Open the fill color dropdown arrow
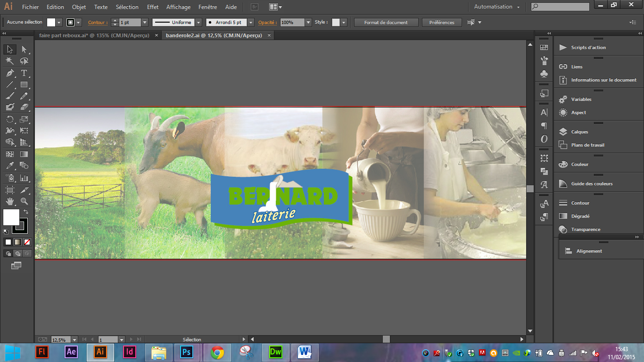The height and width of the screenshot is (362, 644). coord(59,23)
